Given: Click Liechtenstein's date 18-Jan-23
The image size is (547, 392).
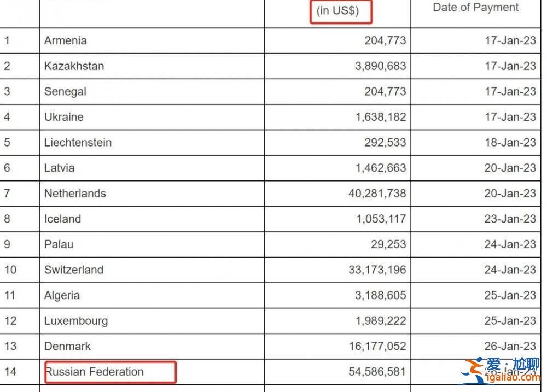Looking at the screenshot, I should 510,142.
